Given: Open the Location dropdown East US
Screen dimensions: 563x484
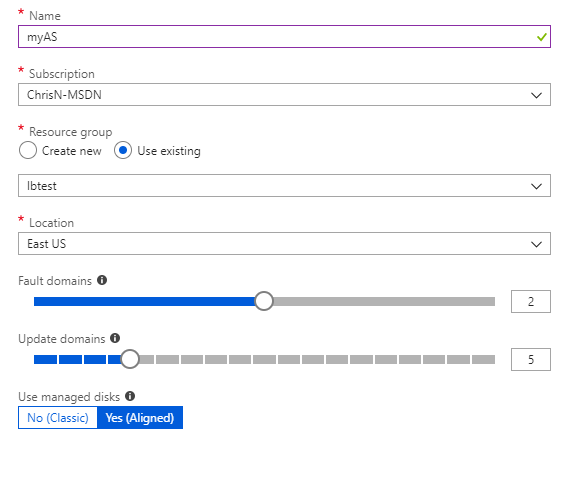Looking at the screenshot, I should tap(284, 244).
